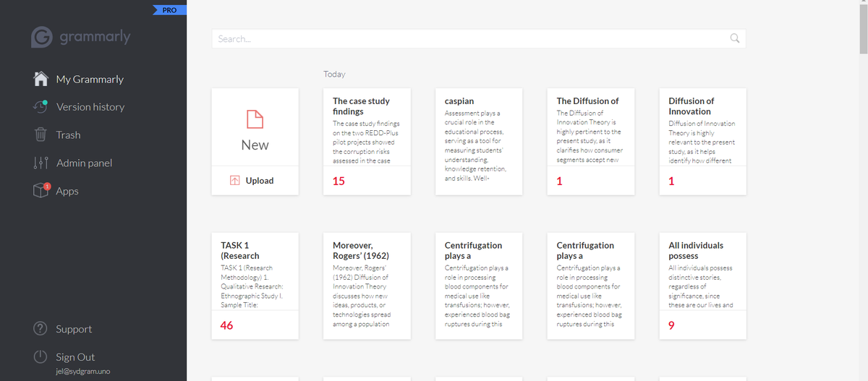The width and height of the screenshot is (868, 381).
Task: Open 'All individuals possess' document card
Action: point(702,286)
